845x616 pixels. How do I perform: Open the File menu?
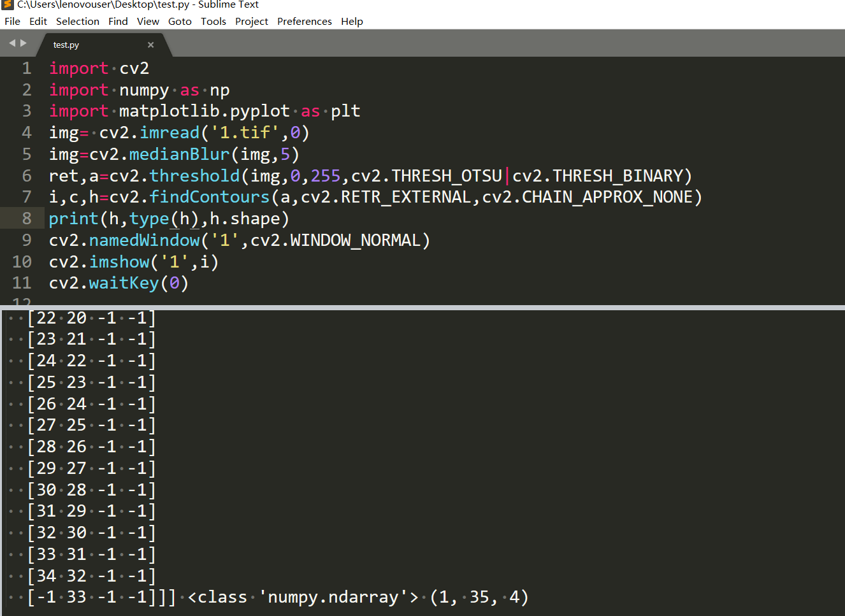12,21
